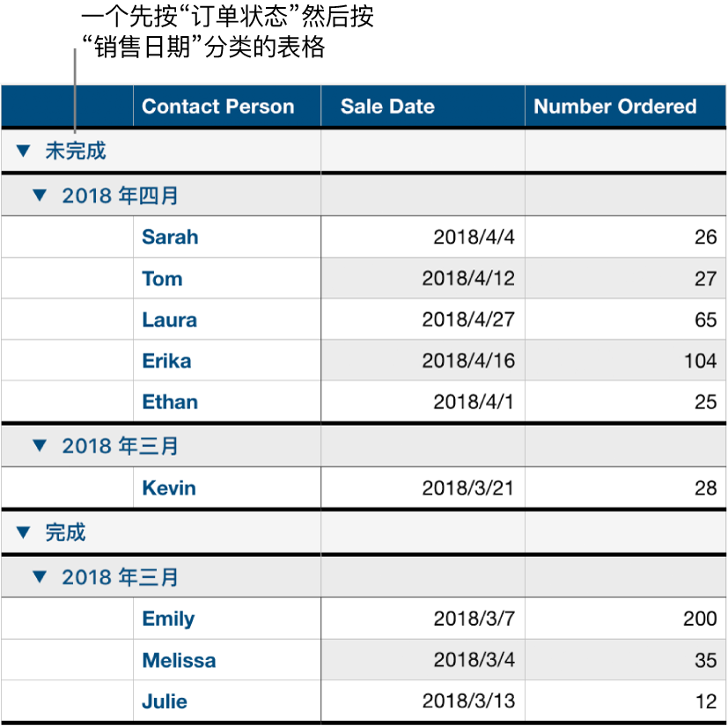Collapse the 完成 category group
The image size is (728, 726).
[x=24, y=532]
